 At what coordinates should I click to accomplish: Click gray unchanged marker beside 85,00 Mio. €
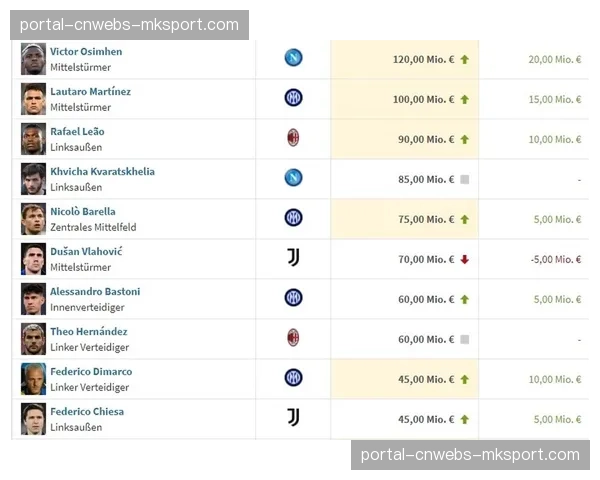coord(464,180)
